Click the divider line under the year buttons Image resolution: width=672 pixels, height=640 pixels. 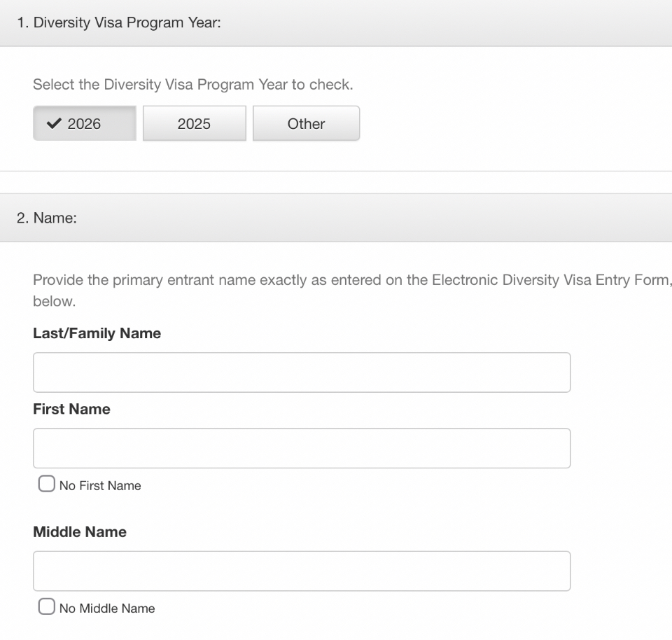click(336, 171)
